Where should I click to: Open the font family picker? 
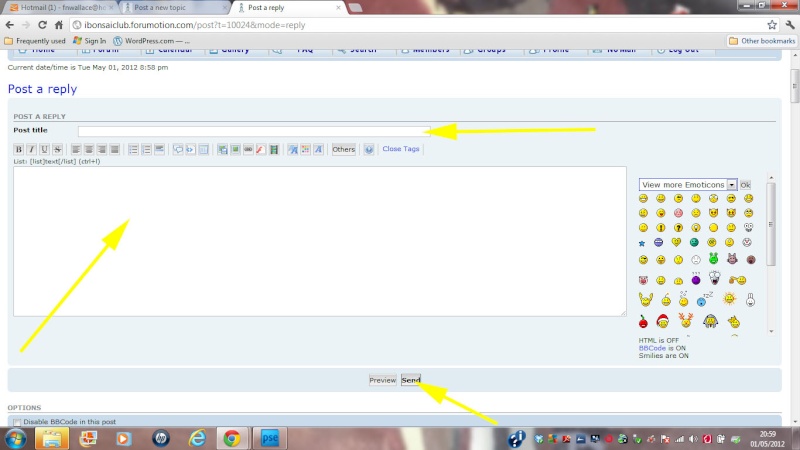318,149
